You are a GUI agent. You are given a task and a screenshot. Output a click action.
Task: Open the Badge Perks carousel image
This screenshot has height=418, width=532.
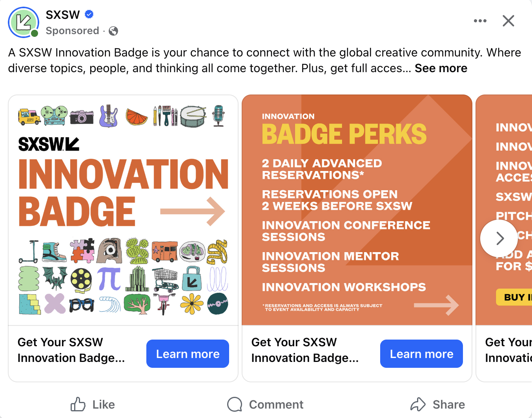click(357, 210)
